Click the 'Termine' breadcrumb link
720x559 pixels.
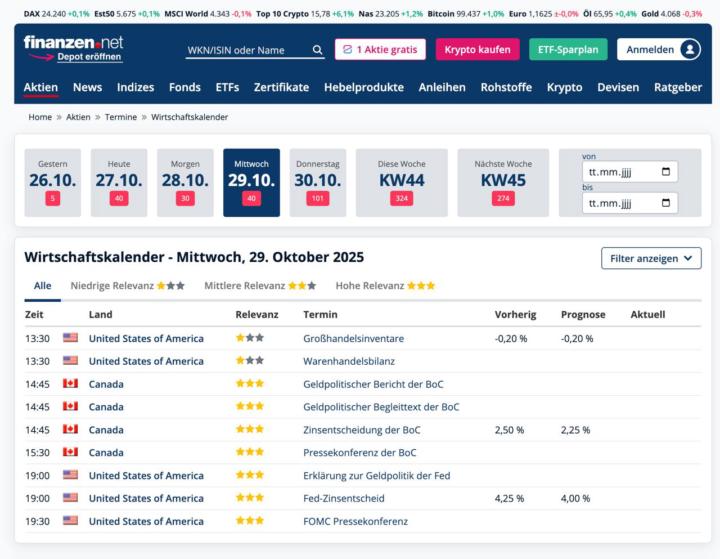tap(121, 117)
